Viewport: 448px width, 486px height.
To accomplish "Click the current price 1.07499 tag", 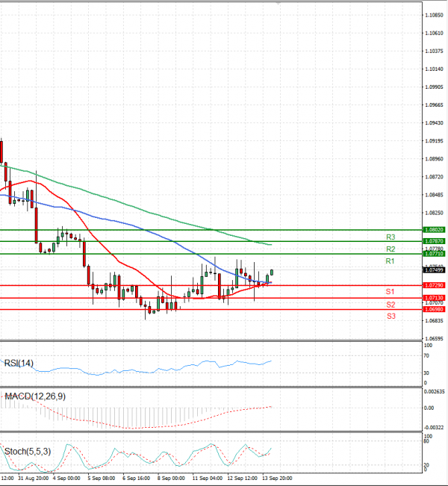I will click(435, 270).
